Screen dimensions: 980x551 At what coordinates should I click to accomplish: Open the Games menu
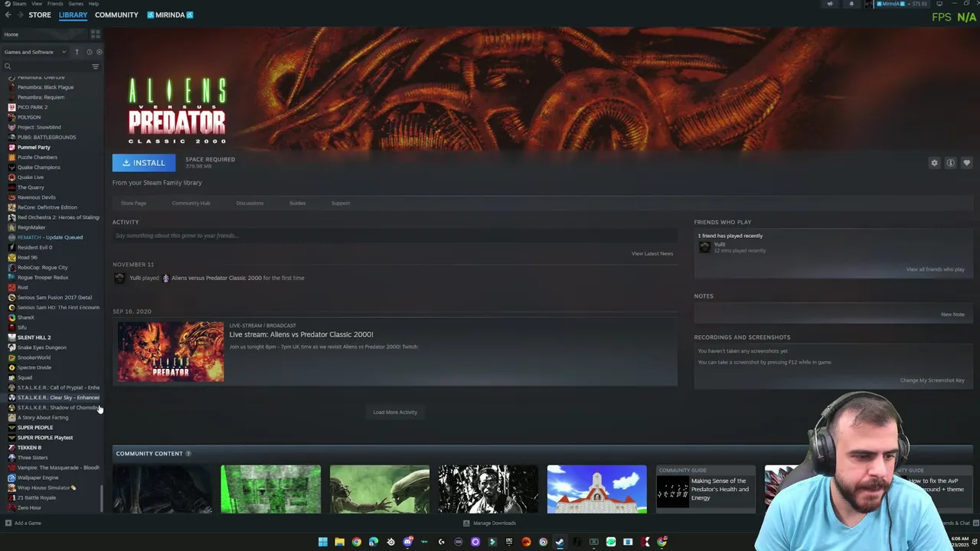point(76,4)
